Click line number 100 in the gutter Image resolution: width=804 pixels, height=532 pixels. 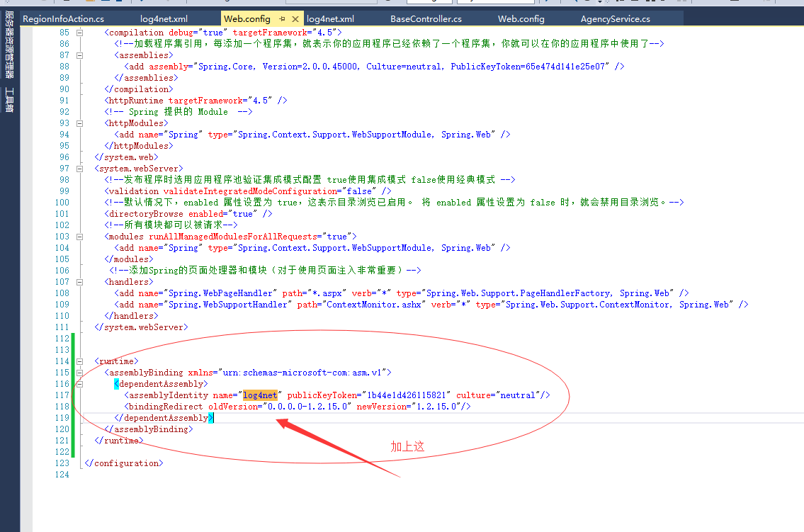(62, 203)
